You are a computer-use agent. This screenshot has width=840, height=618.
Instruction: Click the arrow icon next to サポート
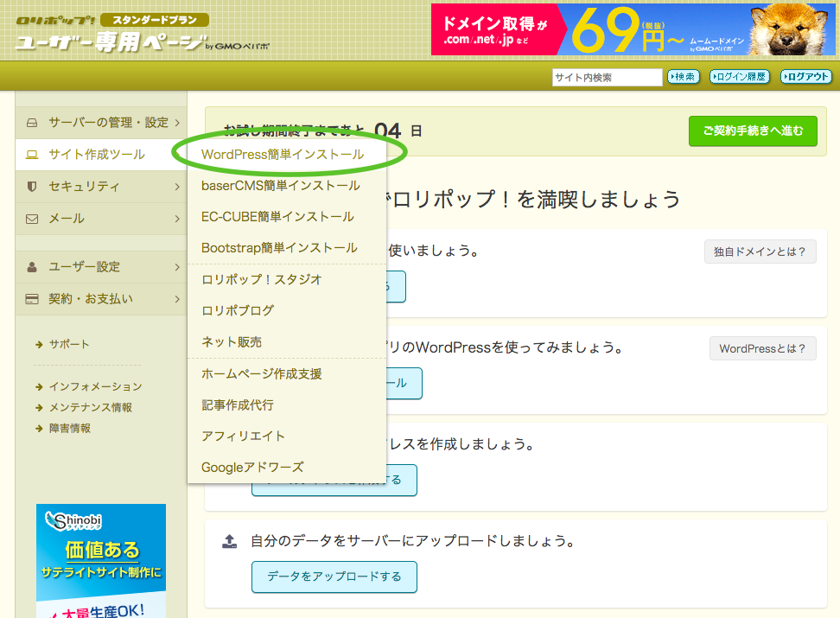coord(39,345)
